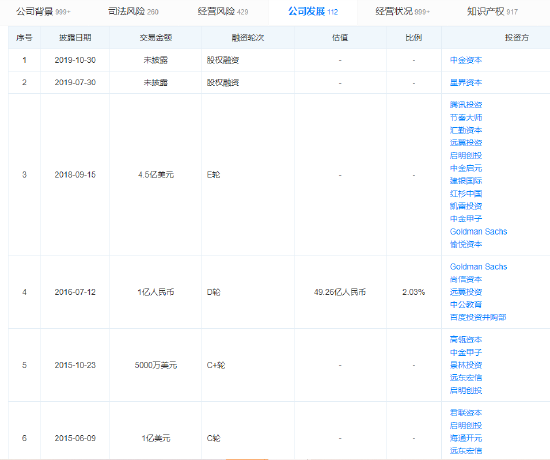Open the 知识产权 tab
This screenshot has height=460, width=550.
(x=492, y=12)
